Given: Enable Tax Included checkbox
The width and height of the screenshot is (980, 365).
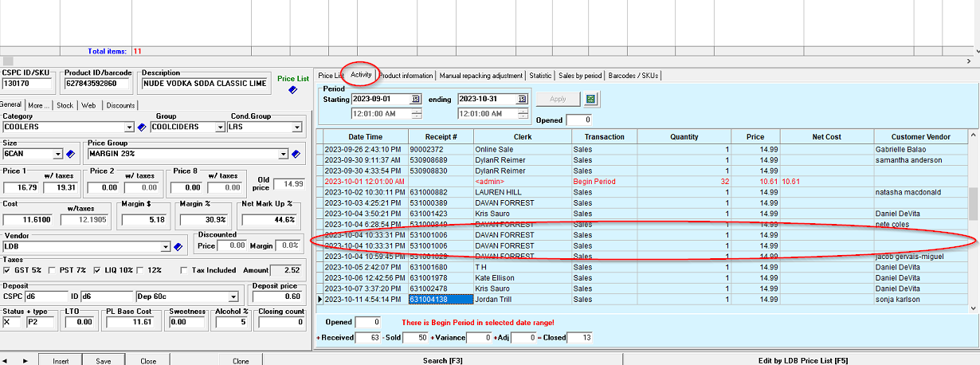Looking at the screenshot, I should click(x=184, y=270).
